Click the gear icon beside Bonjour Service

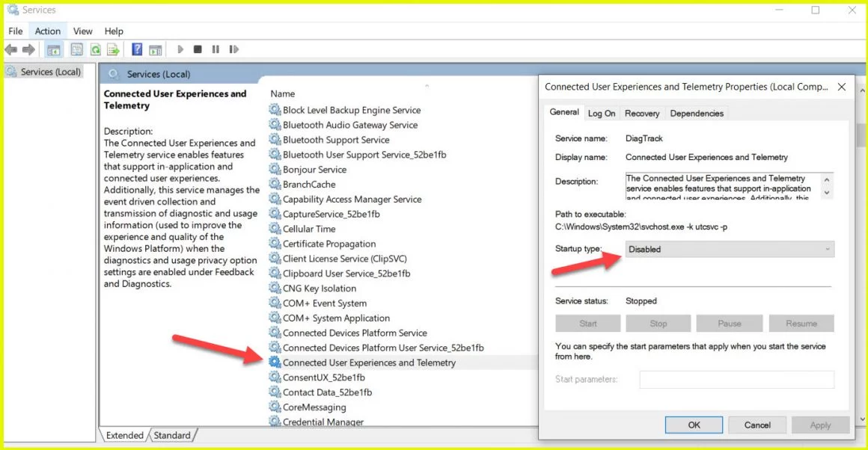coord(275,169)
